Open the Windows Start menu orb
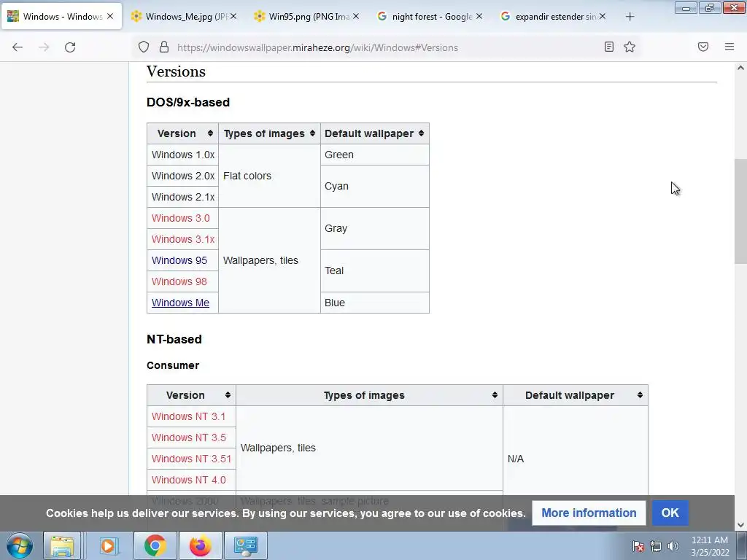Screen dimensions: 747x560 click(x=20, y=545)
